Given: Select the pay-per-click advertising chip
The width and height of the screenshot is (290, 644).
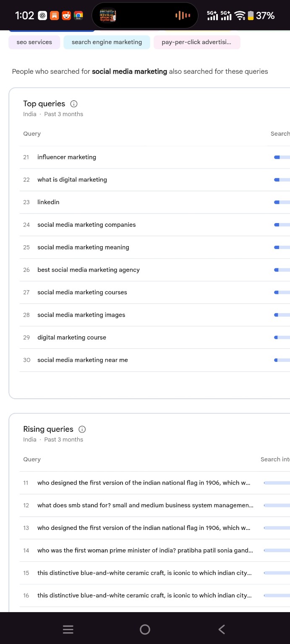Looking at the screenshot, I should click(196, 42).
